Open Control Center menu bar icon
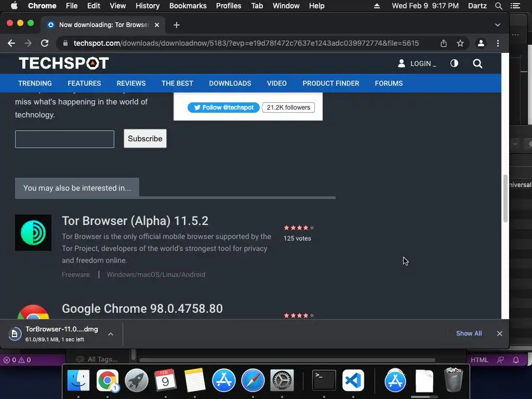532x399 pixels. click(x=515, y=6)
